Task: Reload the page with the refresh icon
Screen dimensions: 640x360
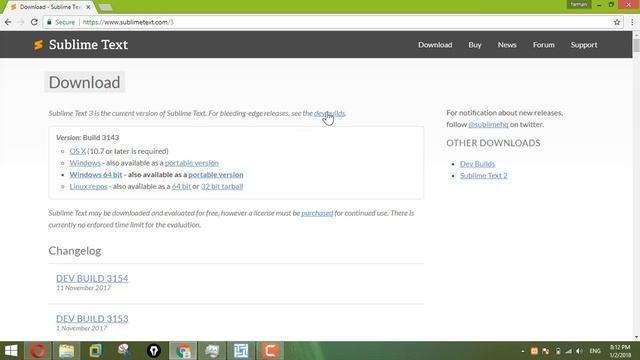Action: click(x=34, y=22)
